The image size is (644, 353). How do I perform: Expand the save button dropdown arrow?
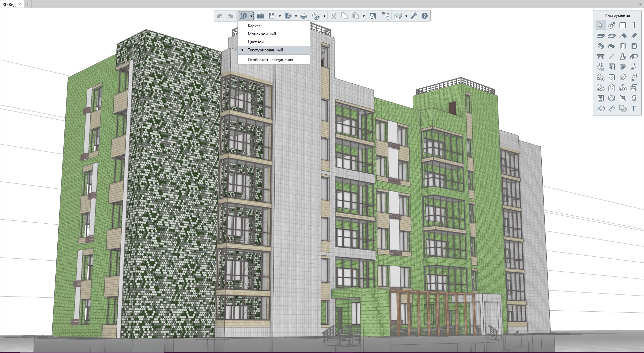pyautogui.click(x=280, y=16)
